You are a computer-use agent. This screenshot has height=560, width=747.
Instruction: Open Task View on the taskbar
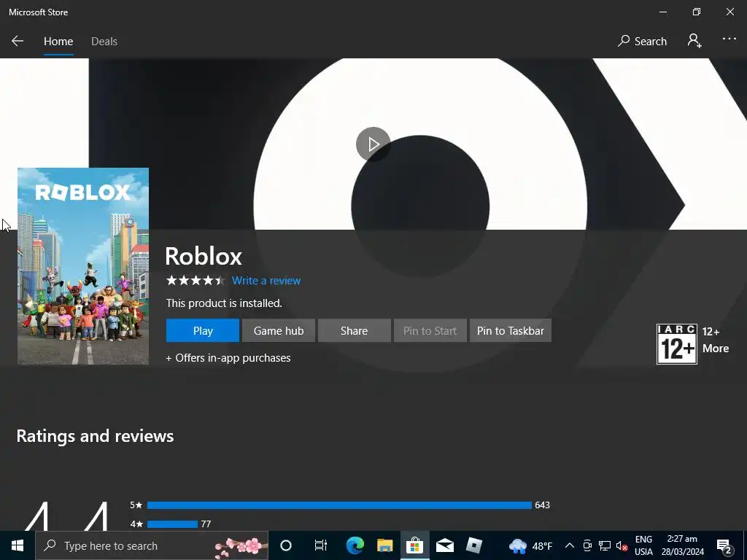[x=321, y=545]
